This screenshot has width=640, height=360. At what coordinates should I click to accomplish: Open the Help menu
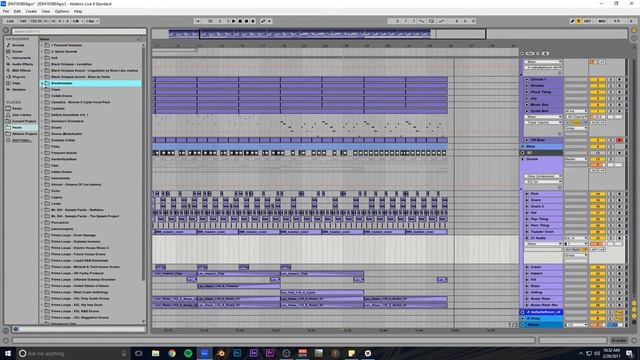point(78,11)
